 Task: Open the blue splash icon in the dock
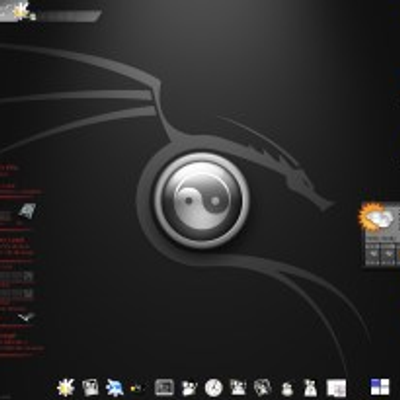(x=114, y=388)
